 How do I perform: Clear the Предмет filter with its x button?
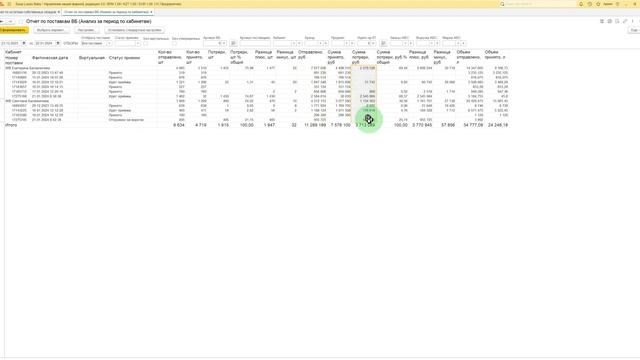tap(352, 43)
